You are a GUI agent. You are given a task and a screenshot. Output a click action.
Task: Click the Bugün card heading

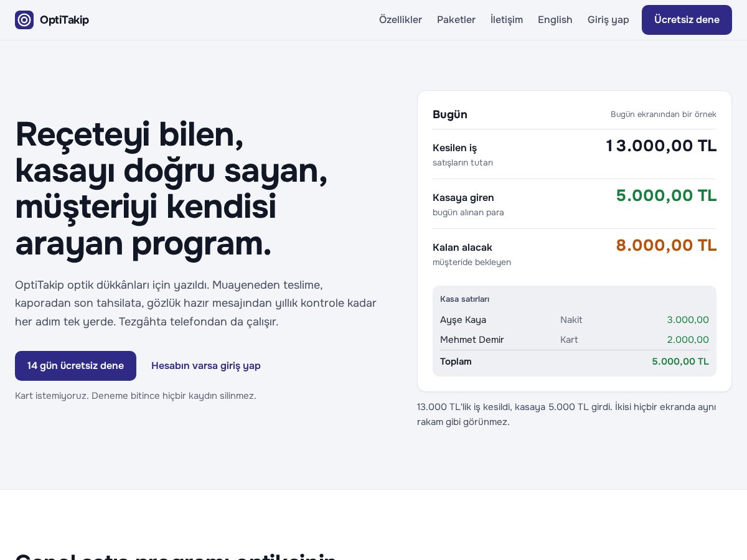(x=450, y=114)
